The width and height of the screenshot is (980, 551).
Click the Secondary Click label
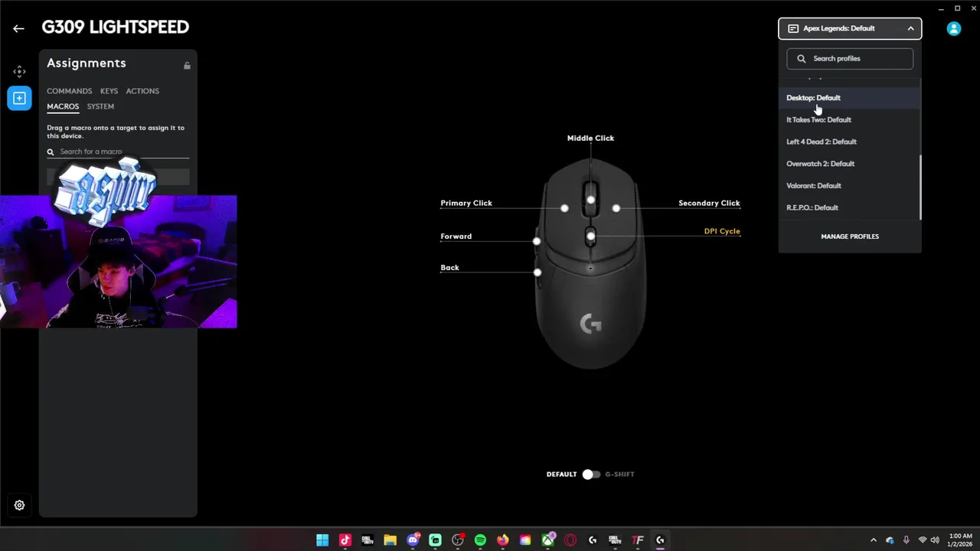pyautogui.click(x=709, y=204)
